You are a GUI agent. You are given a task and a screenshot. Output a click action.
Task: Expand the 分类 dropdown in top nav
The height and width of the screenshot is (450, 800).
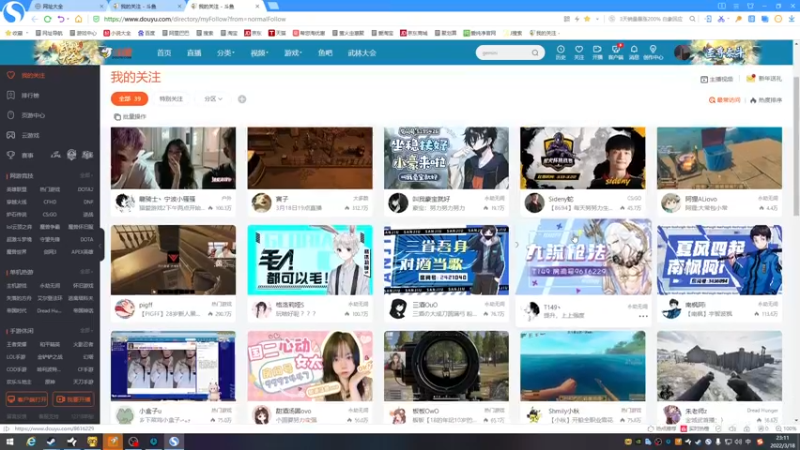225,53
